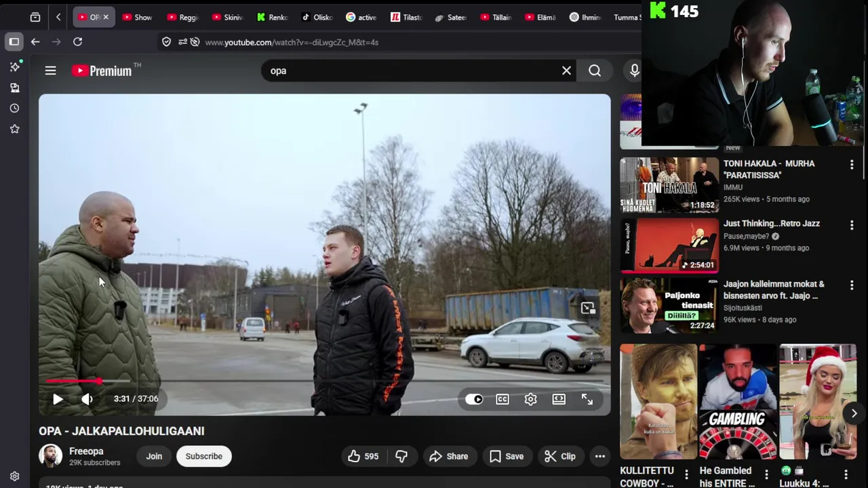This screenshot has width=868, height=488.
Task: Show the next Shorts with the arrow
Action: coord(854,413)
